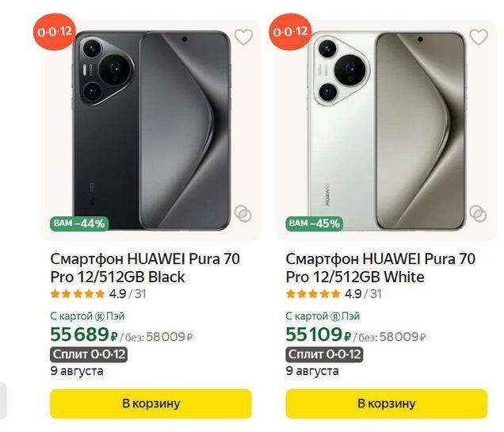
Task: Open the HUAWEI Pura 70 Pro 12/512GB White title
Action: (380, 268)
